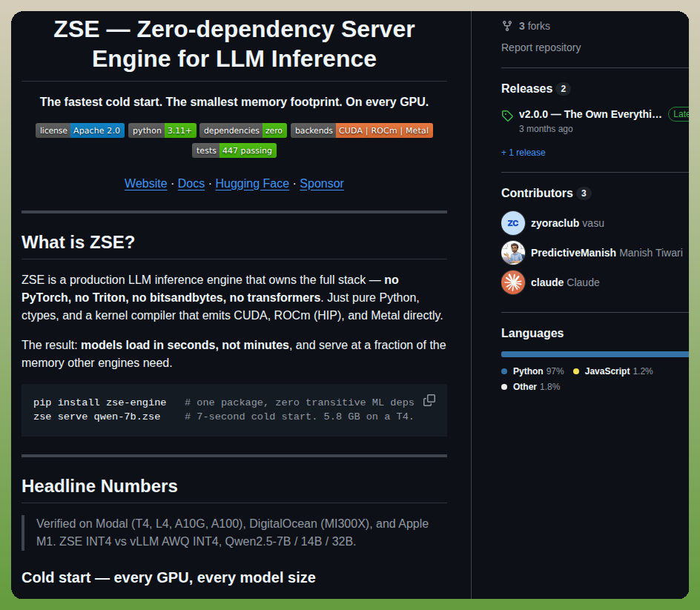Click the 'What is ZSE?' heading
Screen dimensions: 700x610
[78, 242]
